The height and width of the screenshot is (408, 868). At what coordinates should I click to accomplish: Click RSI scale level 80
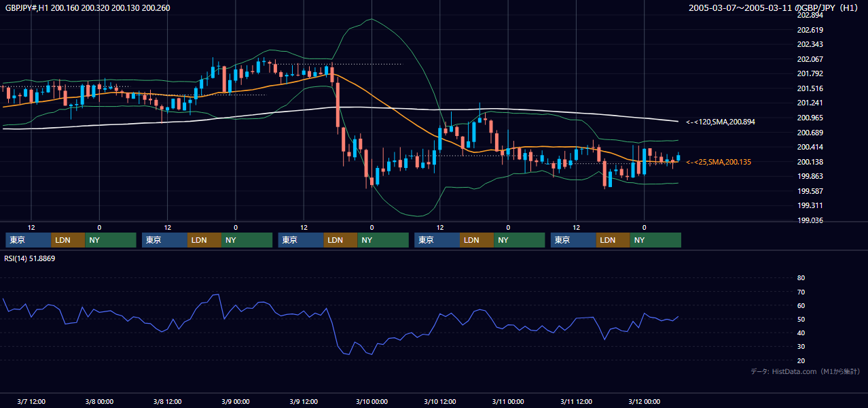pos(801,278)
